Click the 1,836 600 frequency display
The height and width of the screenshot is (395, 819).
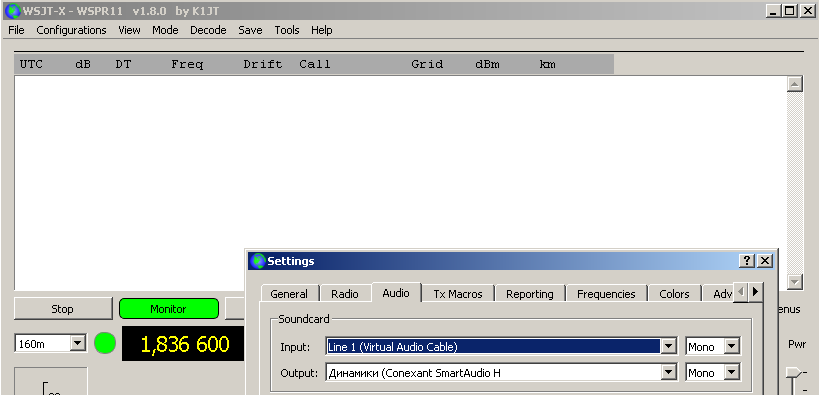coord(184,344)
